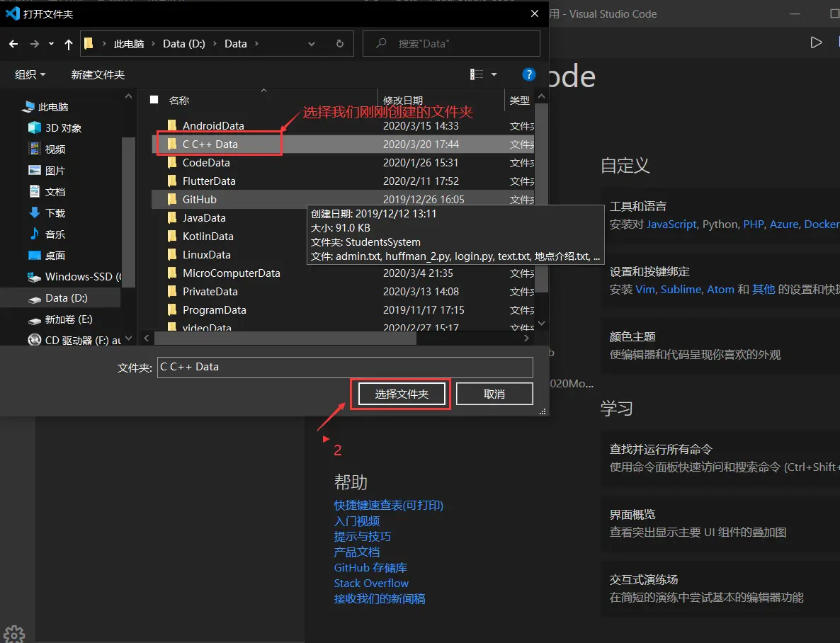Cancel dialog with 取消 button

click(494, 394)
